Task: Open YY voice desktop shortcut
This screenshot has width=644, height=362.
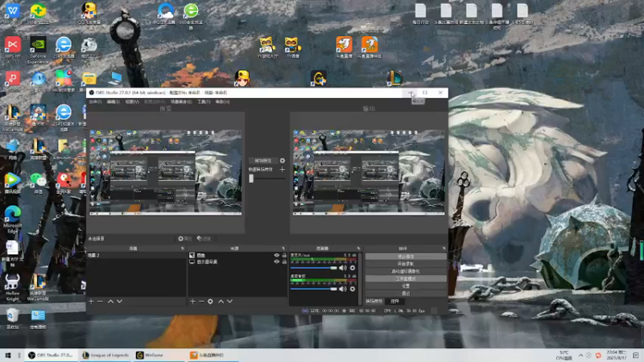Action: click(x=292, y=47)
